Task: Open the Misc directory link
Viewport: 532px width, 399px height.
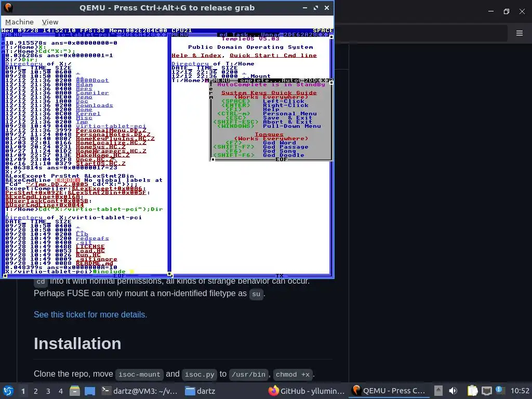Action: tap(84, 118)
